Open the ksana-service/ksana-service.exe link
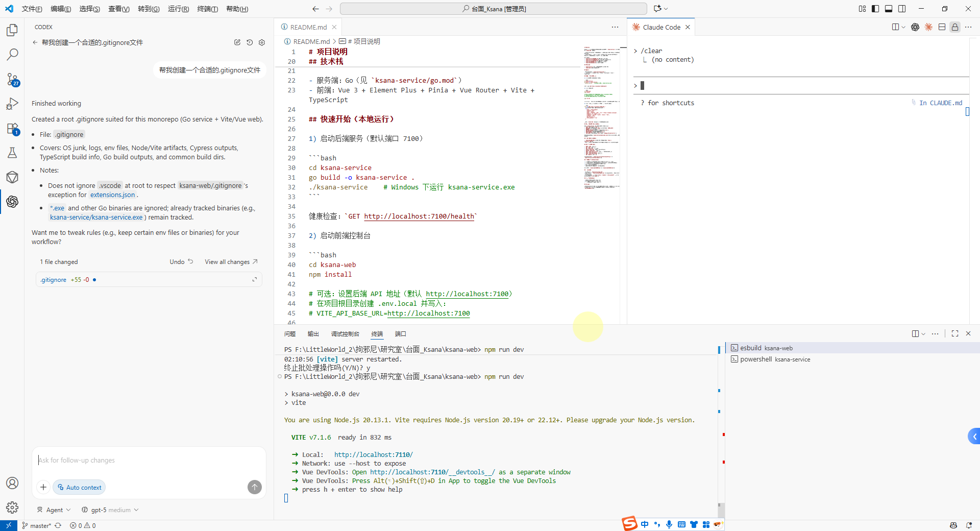980x531 pixels. pyautogui.click(x=96, y=217)
